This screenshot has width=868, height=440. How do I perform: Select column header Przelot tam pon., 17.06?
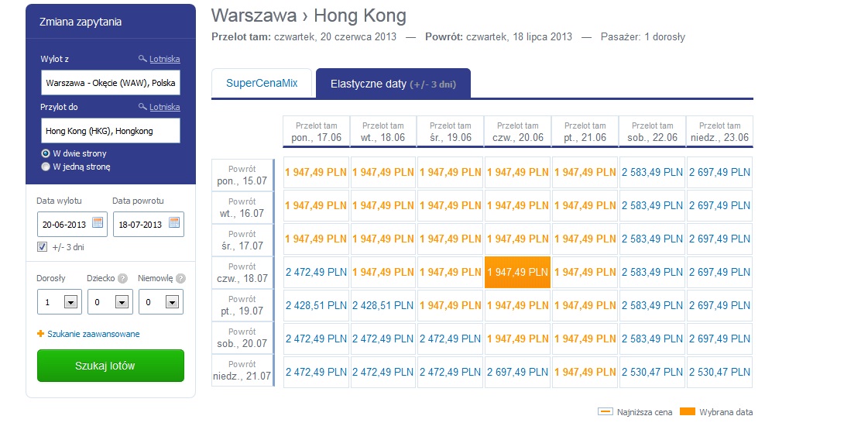[316, 132]
